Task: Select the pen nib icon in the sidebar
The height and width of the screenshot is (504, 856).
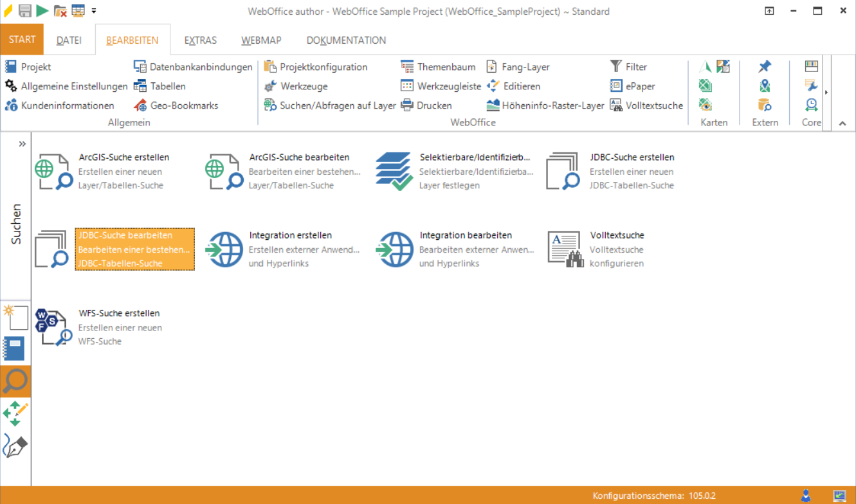Action: (15, 446)
